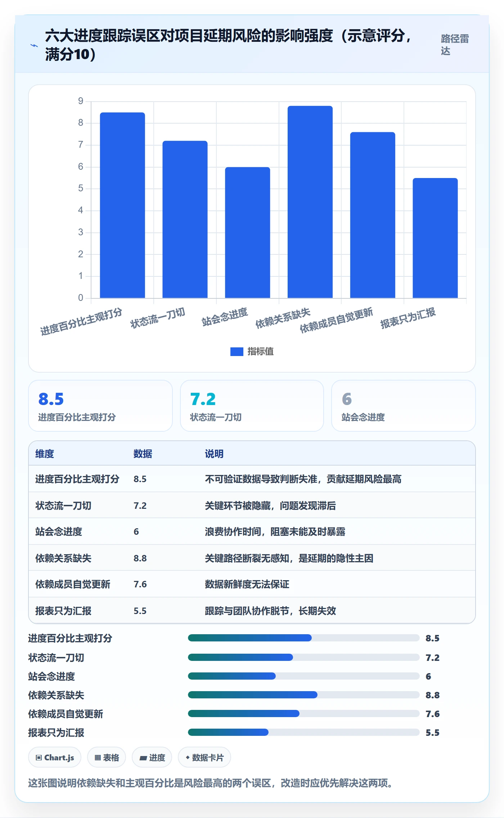Click the 指标值 legend label
The image size is (504, 818).
pos(261,351)
